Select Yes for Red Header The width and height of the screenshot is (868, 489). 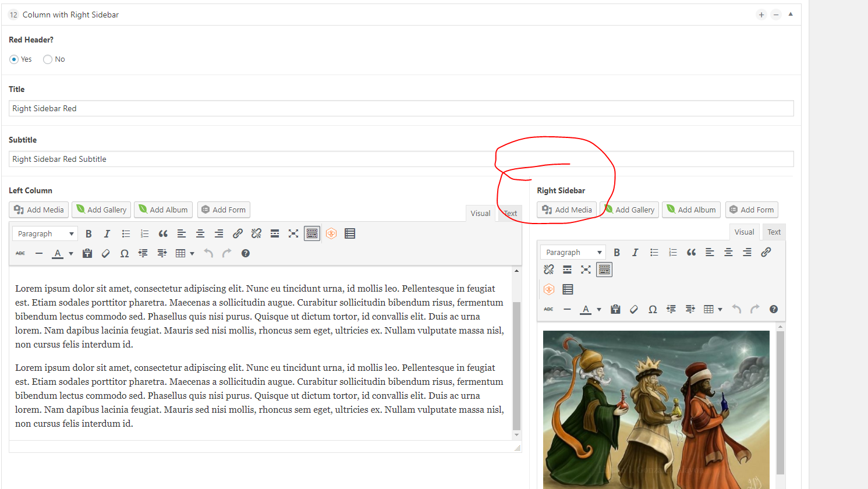point(14,59)
